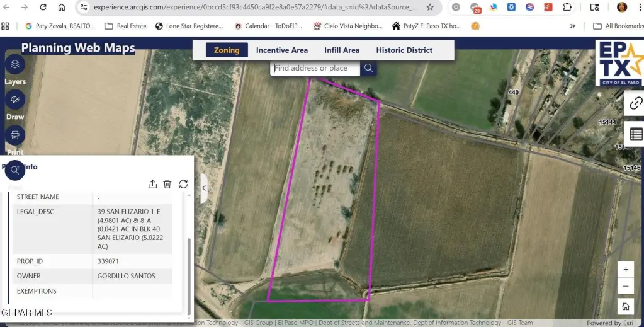
Task: Open the Real Estate bookmark folder
Action: (126, 26)
